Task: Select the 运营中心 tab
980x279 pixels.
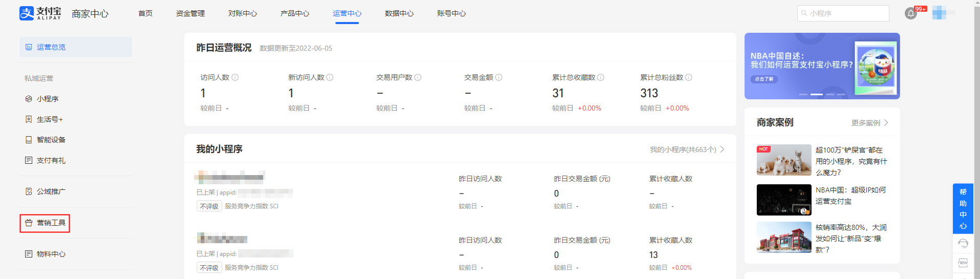Action: pyautogui.click(x=347, y=13)
